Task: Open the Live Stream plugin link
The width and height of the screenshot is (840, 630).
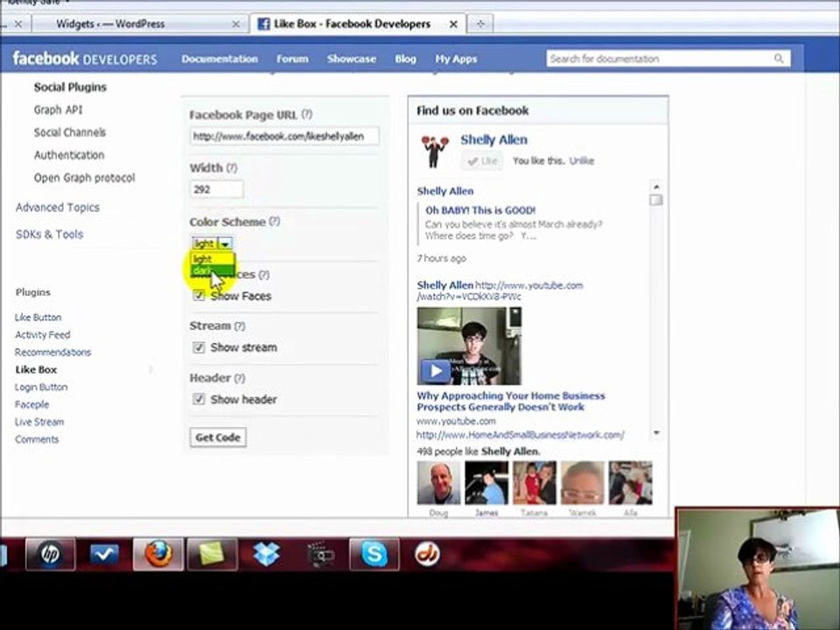Action: click(39, 422)
